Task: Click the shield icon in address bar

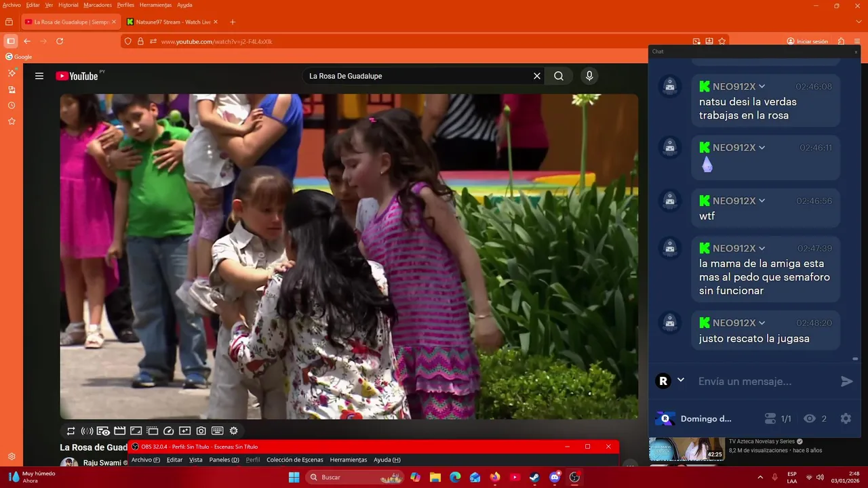Action: point(127,41)
